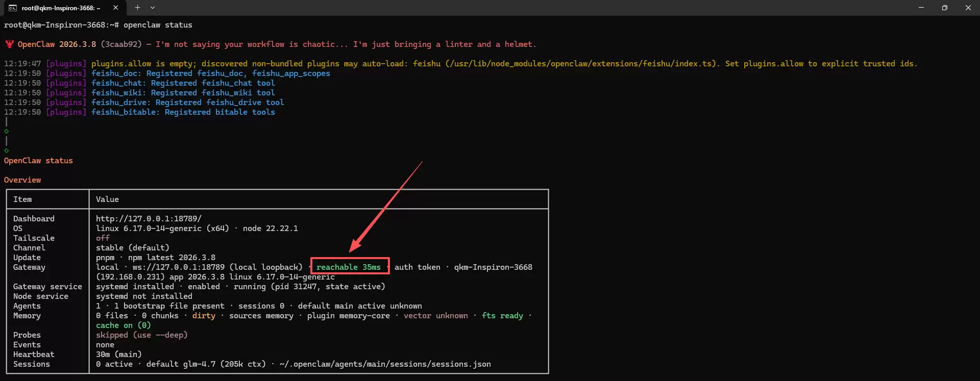Click the 'fts ready' text
This screenshot has height=381, width=980.
click(503, 316)
